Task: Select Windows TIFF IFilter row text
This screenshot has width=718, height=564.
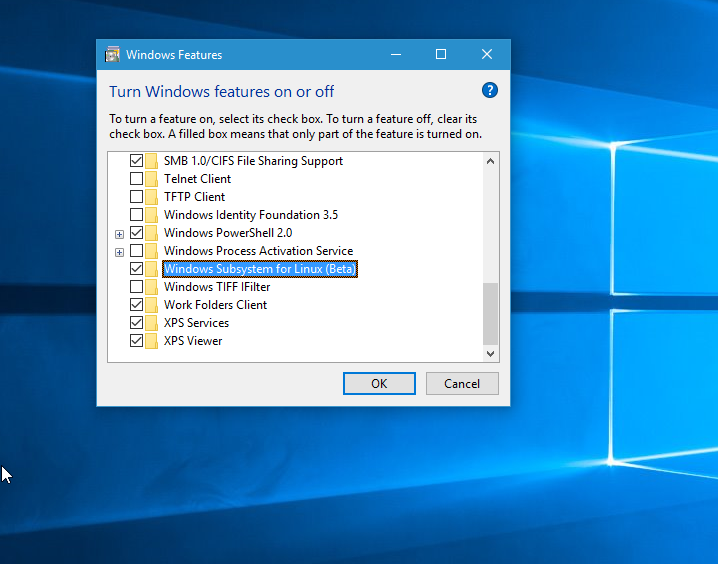Action: (217, 287)
